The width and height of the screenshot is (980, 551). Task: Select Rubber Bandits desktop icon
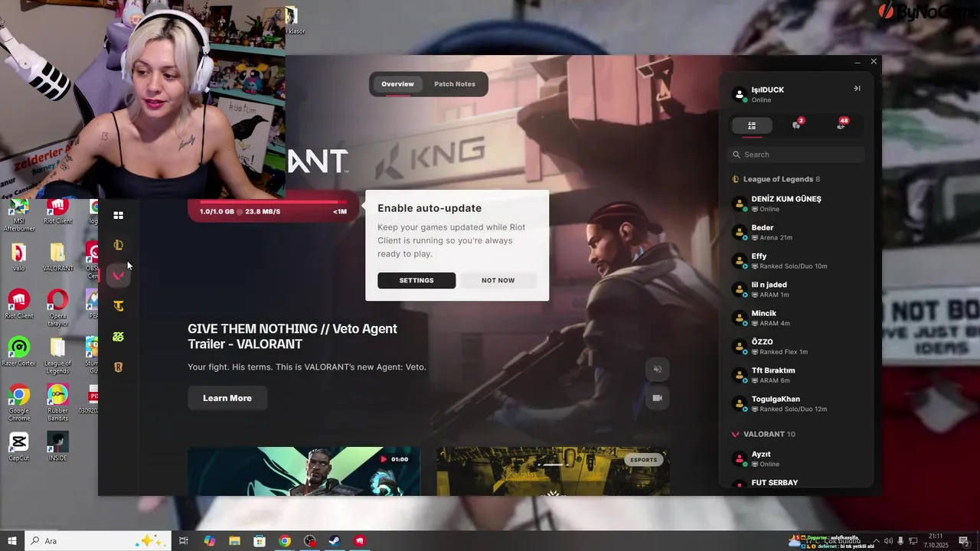[x=57, y=403]
